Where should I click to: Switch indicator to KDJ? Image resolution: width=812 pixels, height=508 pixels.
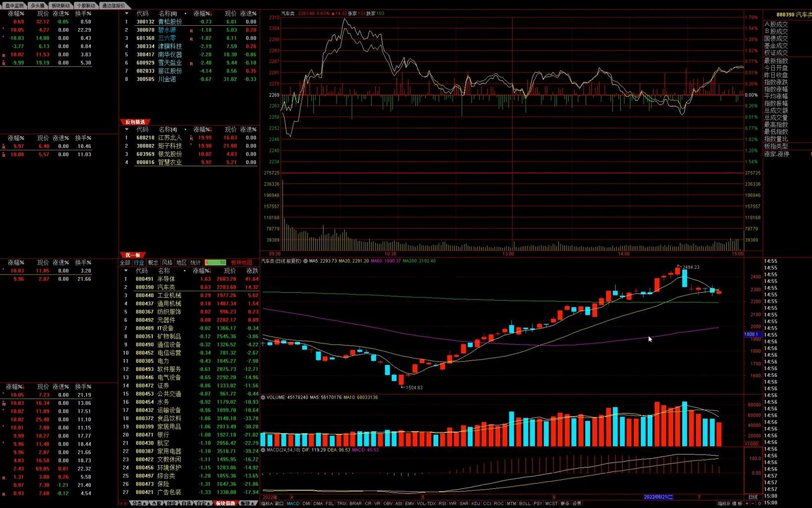[x=475, y=504]
